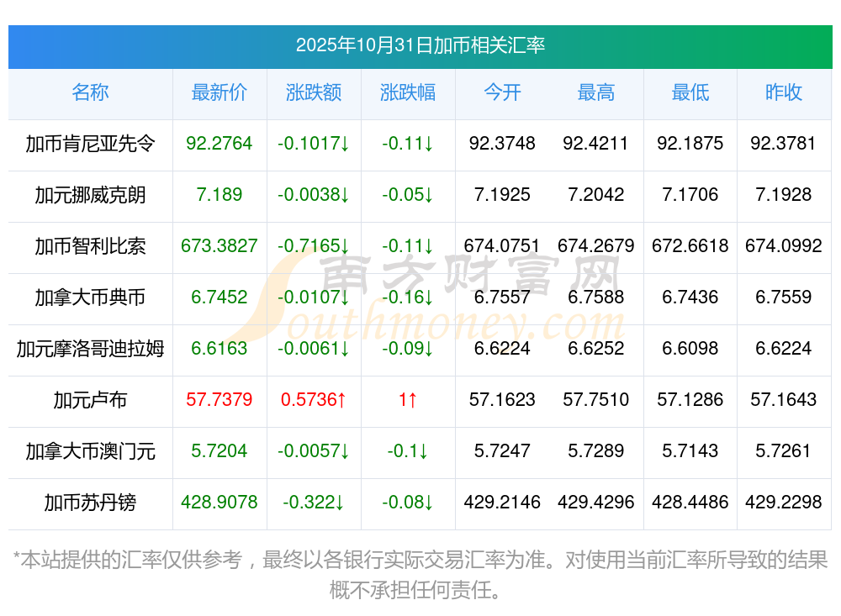Click high value 429.4296
Screen dimensions: 841x616
tap(596, 502)
